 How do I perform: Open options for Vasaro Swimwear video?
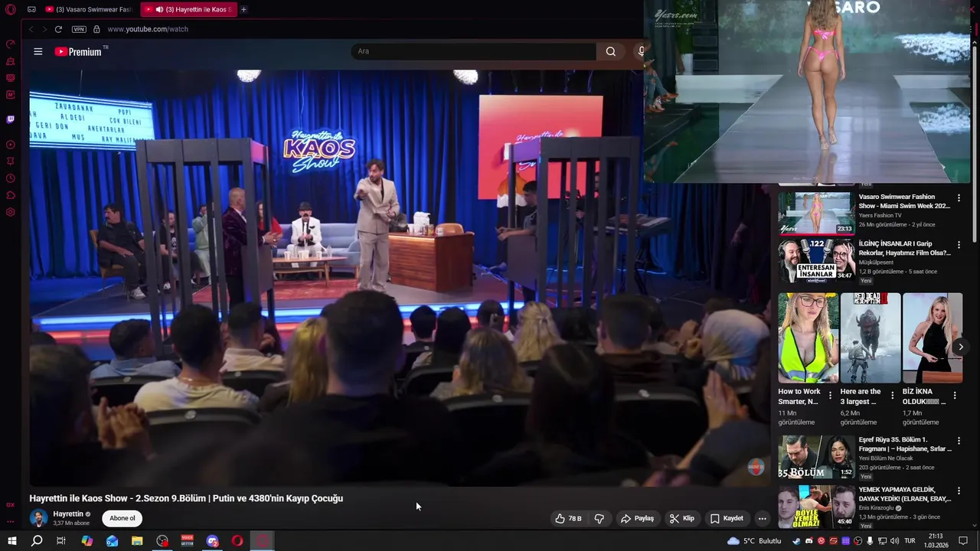coord(959,198)
